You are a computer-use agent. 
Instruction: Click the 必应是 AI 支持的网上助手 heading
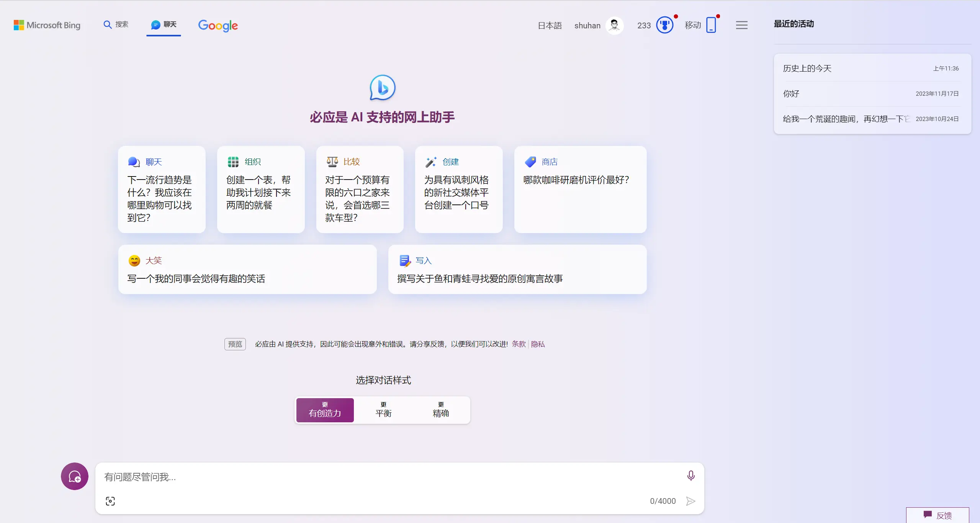382,117
